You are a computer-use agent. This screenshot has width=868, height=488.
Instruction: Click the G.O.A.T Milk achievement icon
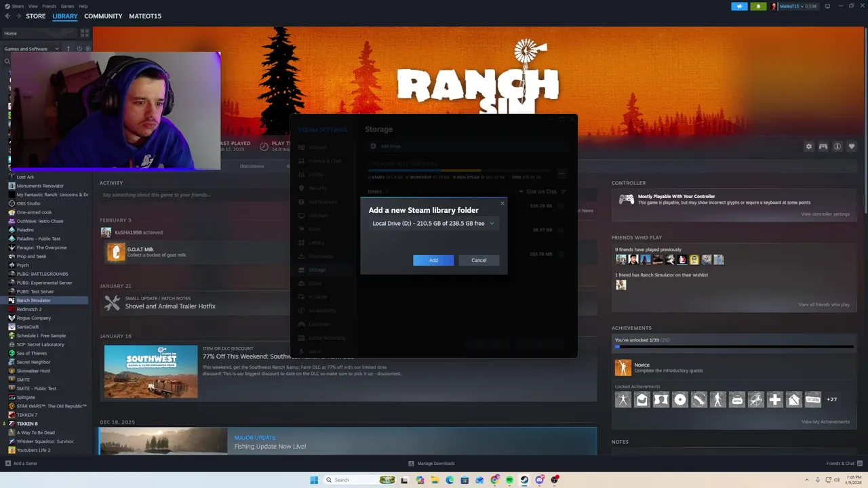click(x=116, y=252)
